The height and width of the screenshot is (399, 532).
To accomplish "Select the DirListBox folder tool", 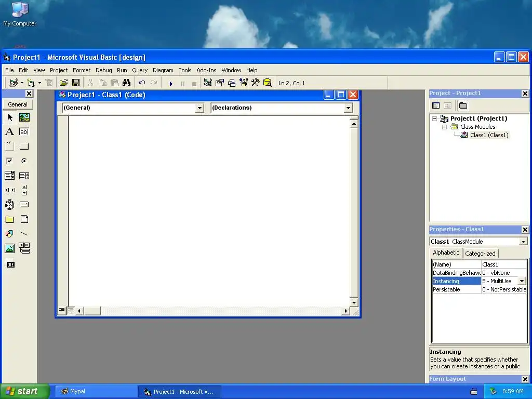I will point(9,219).
